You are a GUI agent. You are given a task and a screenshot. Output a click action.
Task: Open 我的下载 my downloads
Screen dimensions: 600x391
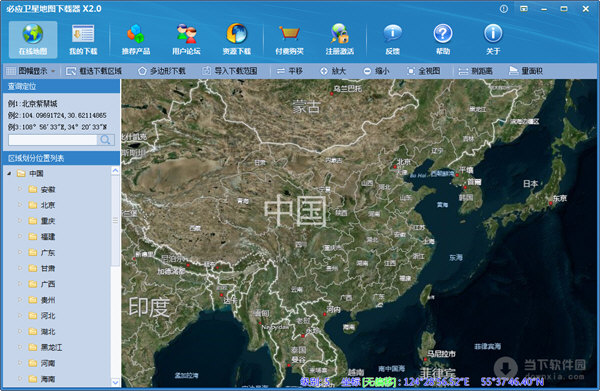pos(83,39)
